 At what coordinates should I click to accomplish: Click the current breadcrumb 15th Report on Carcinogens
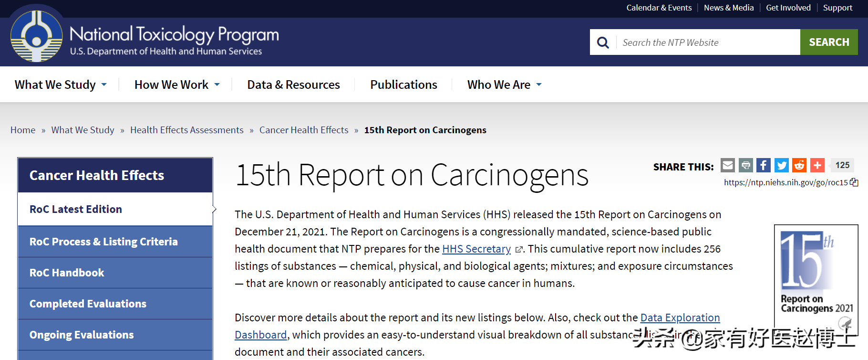click(x=425, y=130)
